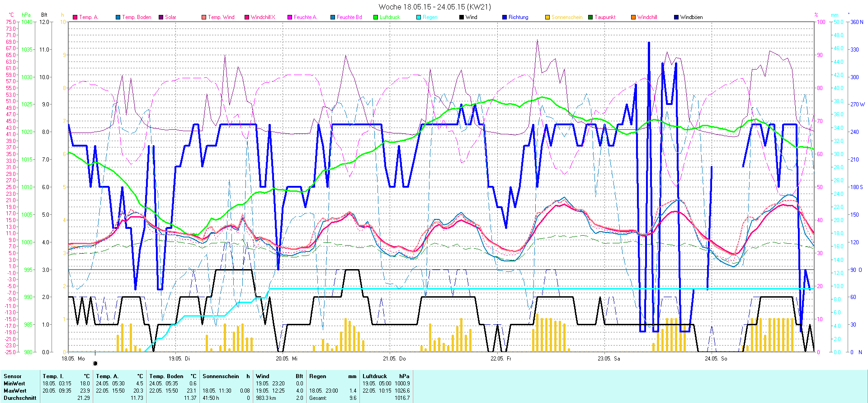Screen dimensions: 868x403
Task: Click the Luftdruck column header in the table
Action: 374,376
